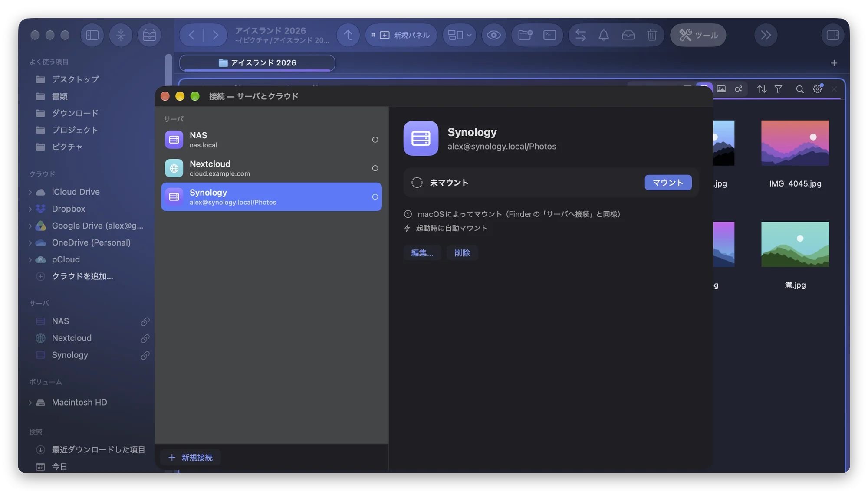Click the search magnifier icon
The height and width of the screenshot is (491, 868).
coord(799,89)
